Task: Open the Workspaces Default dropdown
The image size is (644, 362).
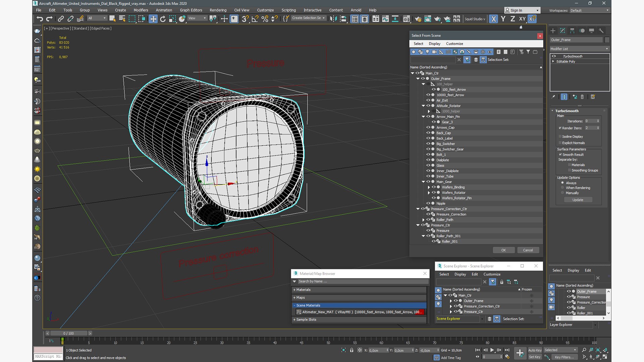Action: point(589,10)
